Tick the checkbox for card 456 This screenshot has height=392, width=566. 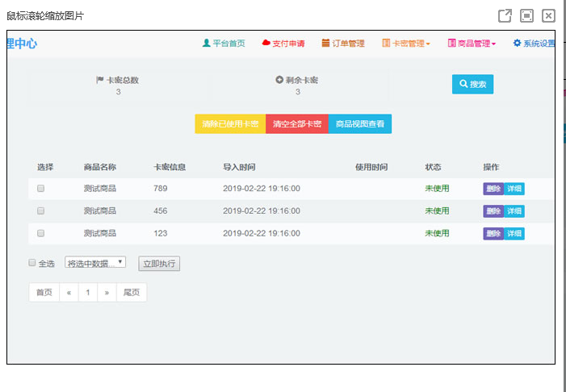pyautogui.click(x=41, y=211)
